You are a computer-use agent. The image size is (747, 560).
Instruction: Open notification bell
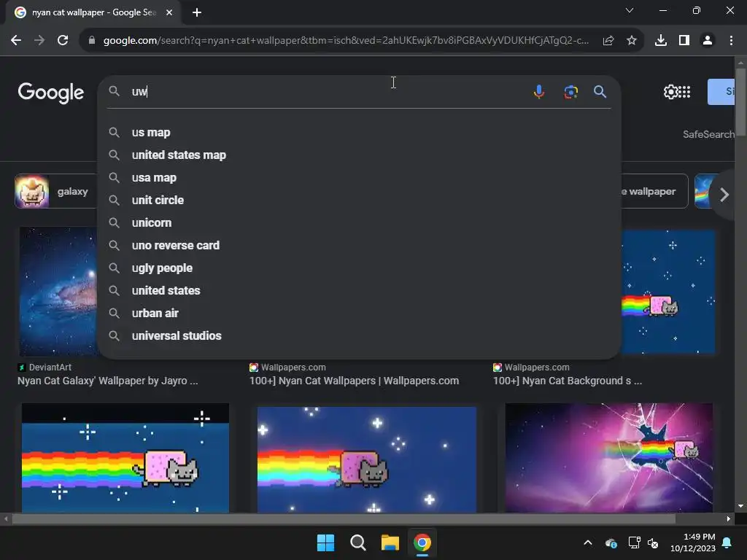pyautogui.click(x=727, y=542)
